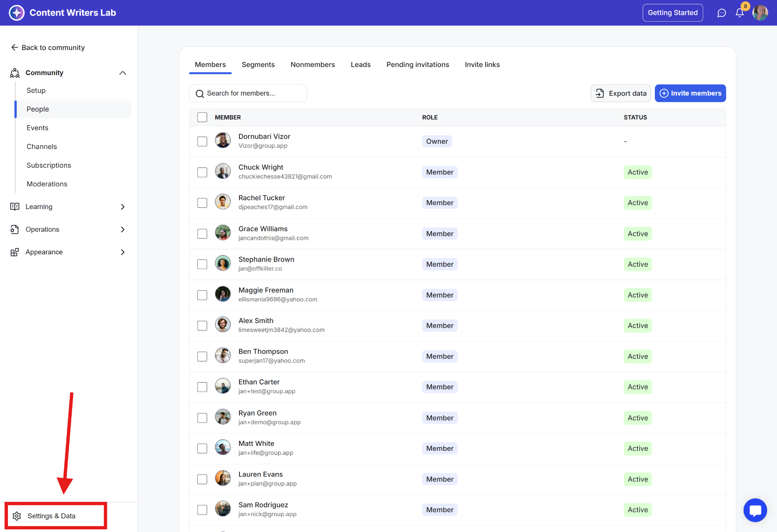Open the support chat bubble widget
Screen dimensions: 777x532
pyautogui.click(x=755, y=510)
